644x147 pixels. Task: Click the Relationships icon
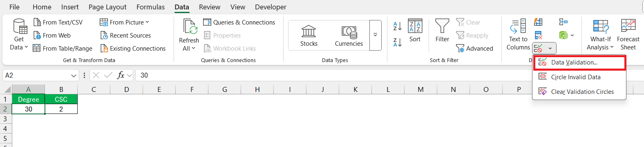563,22
